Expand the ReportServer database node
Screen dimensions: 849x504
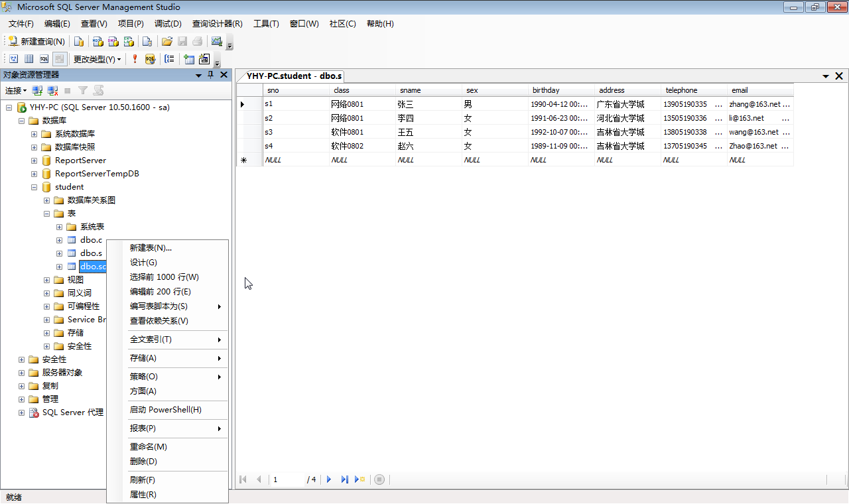tap(34, 160)
